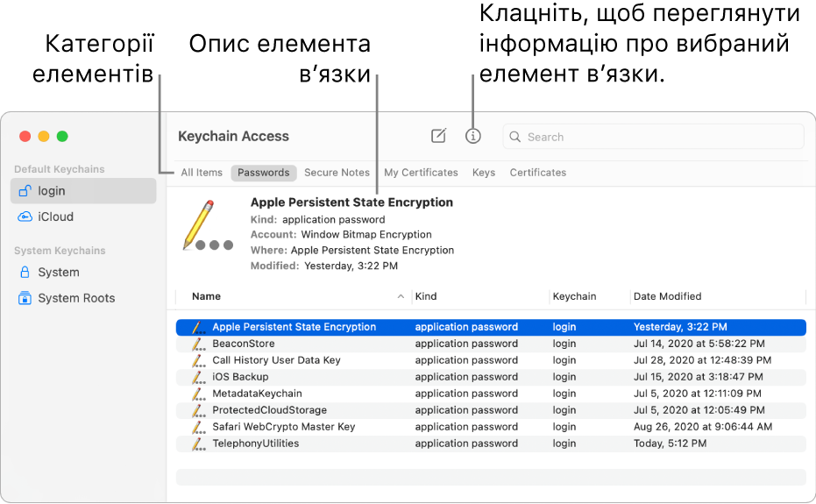Click the cloud key icon beside iCloud

click(25, 217)
